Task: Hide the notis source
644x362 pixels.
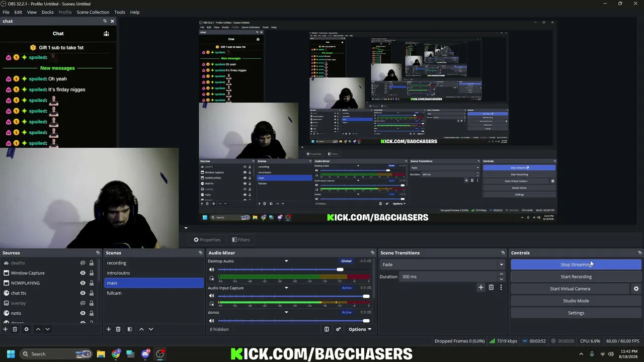Action: pyautogui.click(x=83, y=313)
